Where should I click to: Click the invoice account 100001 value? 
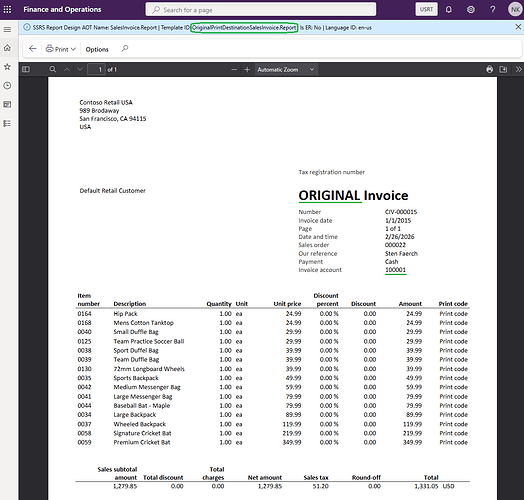pos(395,270)
